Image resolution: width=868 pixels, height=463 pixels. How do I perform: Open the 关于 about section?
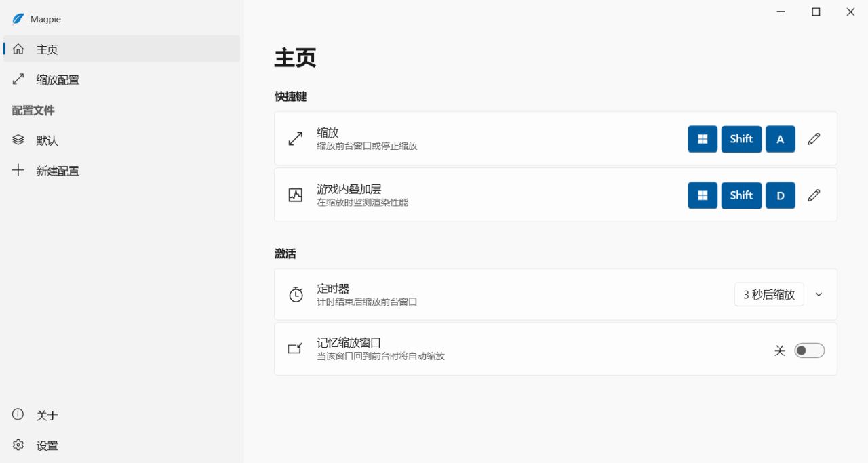pos(47,414)
